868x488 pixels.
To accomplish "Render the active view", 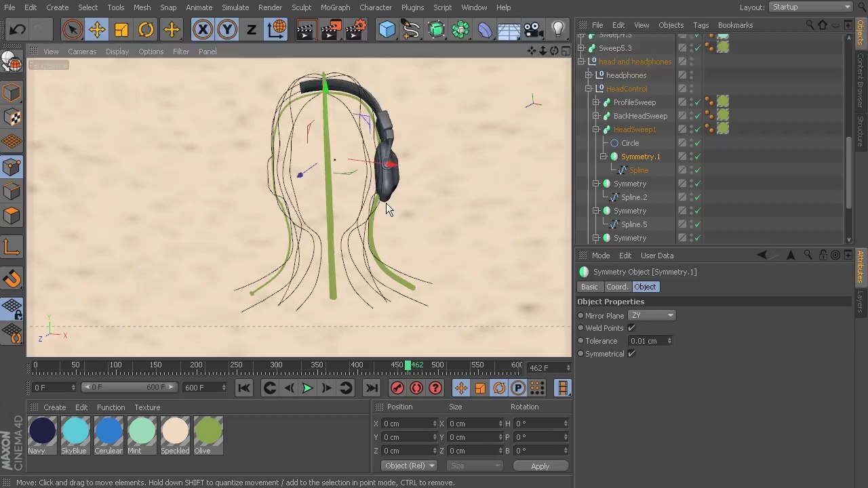I will click(306, 30).
